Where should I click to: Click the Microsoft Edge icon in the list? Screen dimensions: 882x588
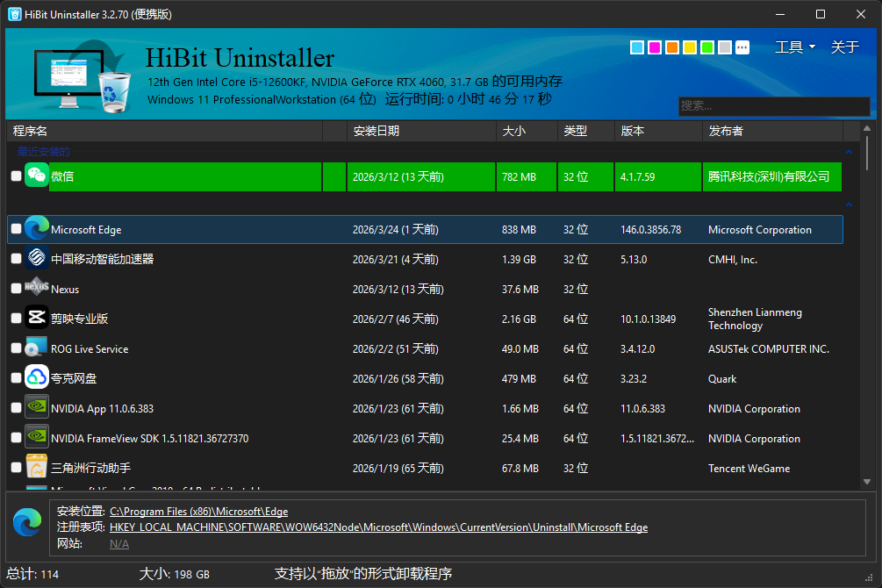[35, 228]
